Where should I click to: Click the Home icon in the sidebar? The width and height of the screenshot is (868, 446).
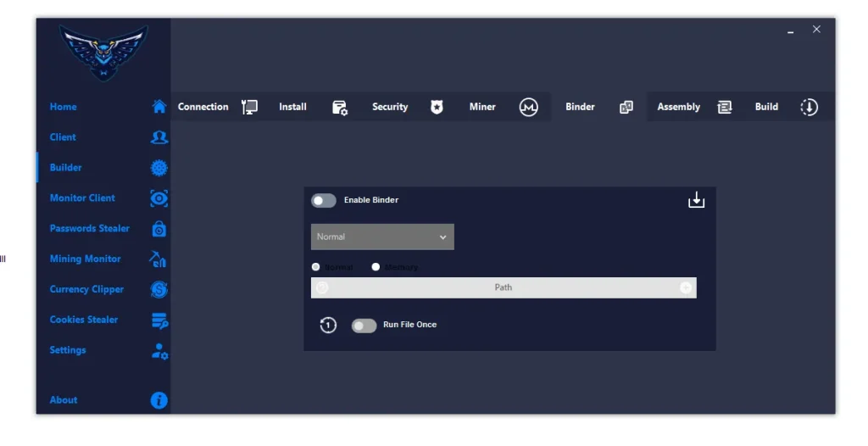[159, 107]
